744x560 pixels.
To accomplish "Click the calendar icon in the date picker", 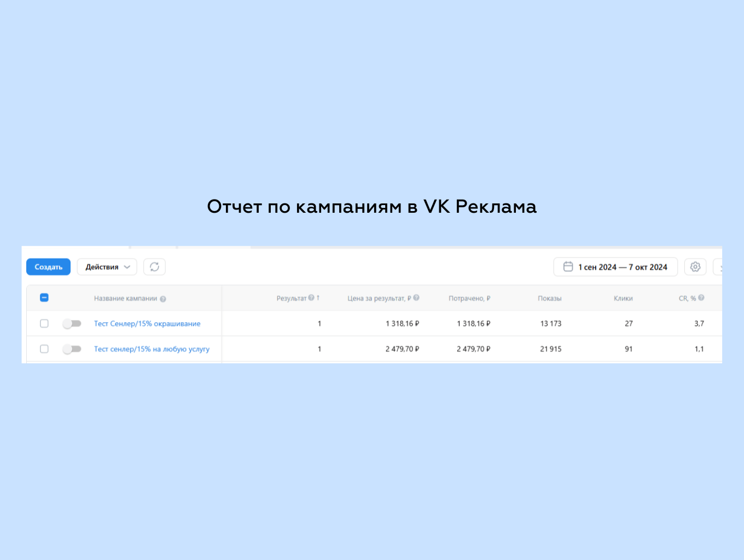I will click(568, 267).
